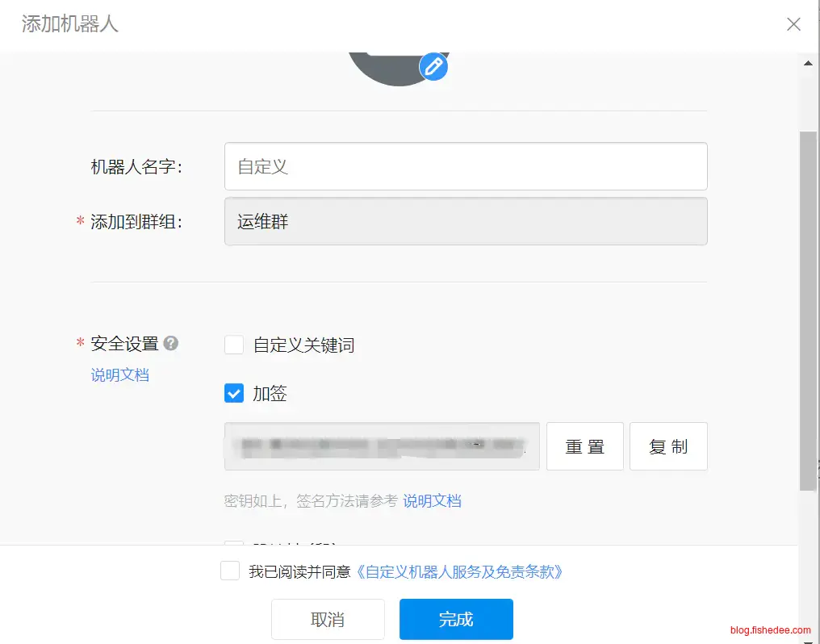Click the blue 完成 button
The image size is (820, 644).
[x=456, y=620]
